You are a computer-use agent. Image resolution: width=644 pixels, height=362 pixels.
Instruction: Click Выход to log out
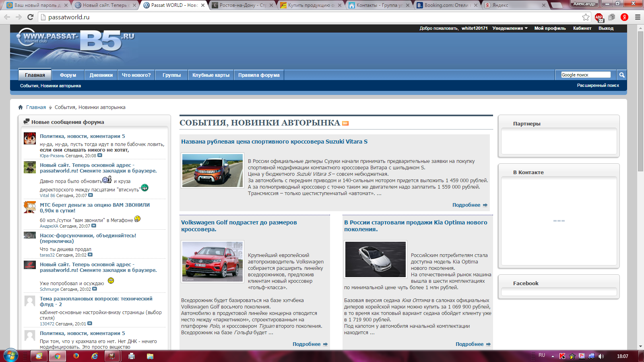point(606,28)
